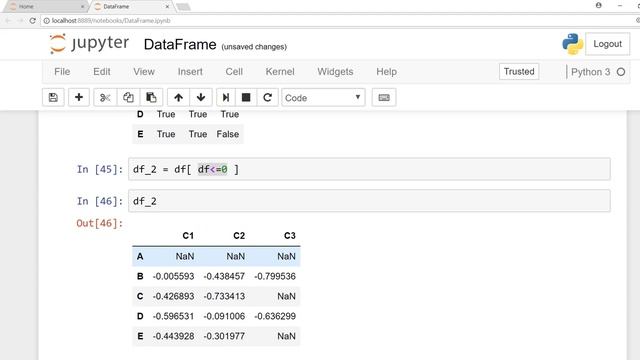This screenshot has height=360, width=640.
Task: Restart the kernel with the circular arrow
Action: (x=267, y=98)
